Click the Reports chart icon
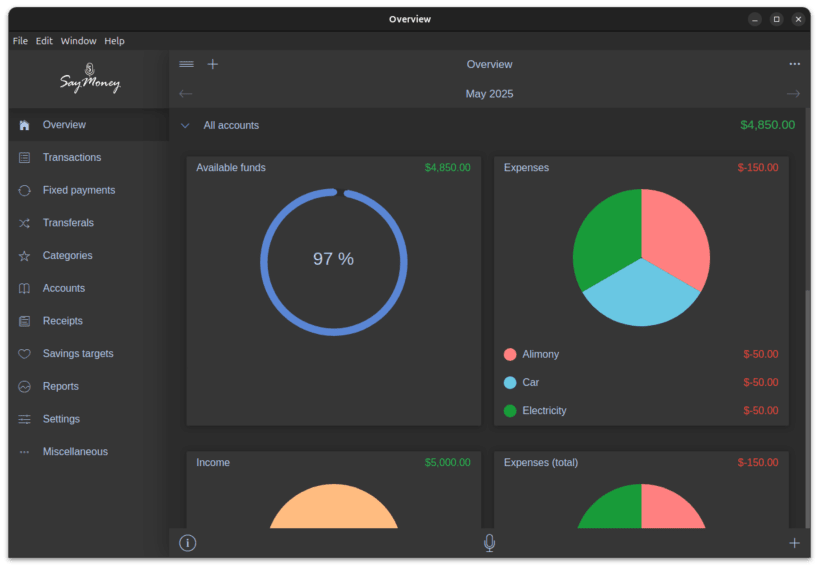 coord(24,387)
